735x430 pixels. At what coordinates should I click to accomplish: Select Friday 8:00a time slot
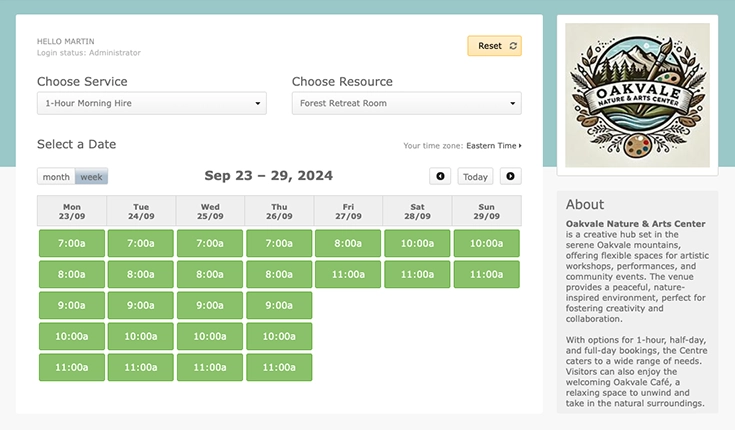point(348,243)
